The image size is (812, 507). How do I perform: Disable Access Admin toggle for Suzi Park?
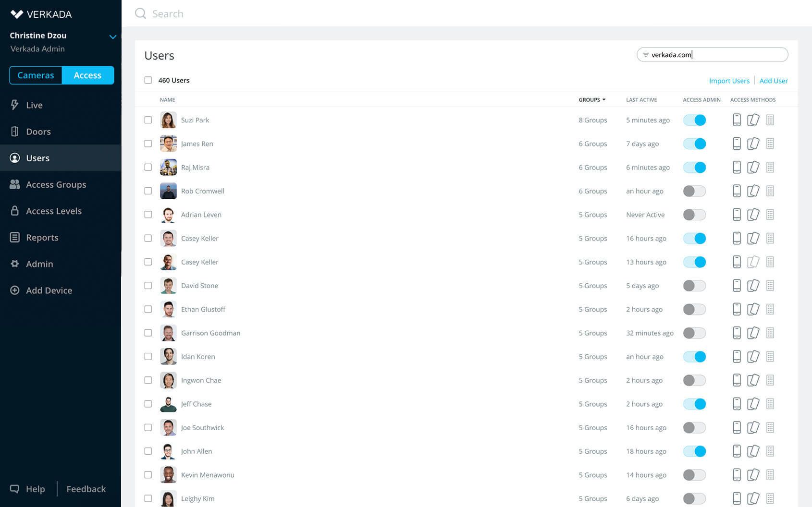[x=694, y=120]
